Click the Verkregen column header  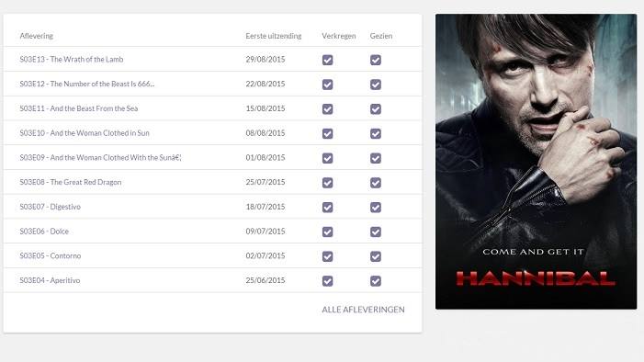point(339,36)
